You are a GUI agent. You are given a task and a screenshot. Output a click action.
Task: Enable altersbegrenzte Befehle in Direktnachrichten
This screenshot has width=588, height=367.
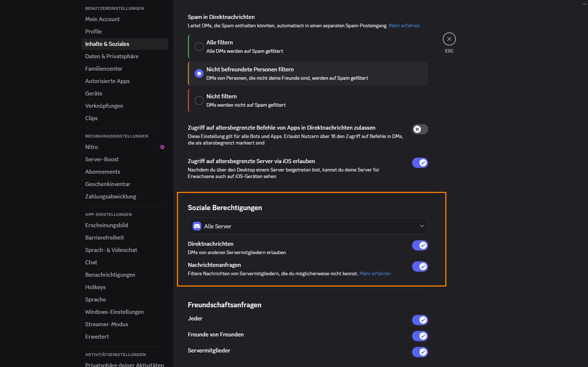click(420, 129)
